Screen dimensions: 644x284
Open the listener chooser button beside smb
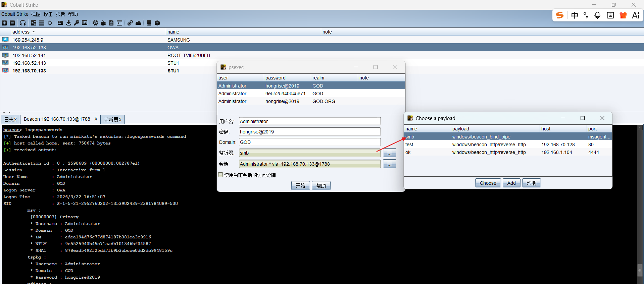[x=390, y=153]
